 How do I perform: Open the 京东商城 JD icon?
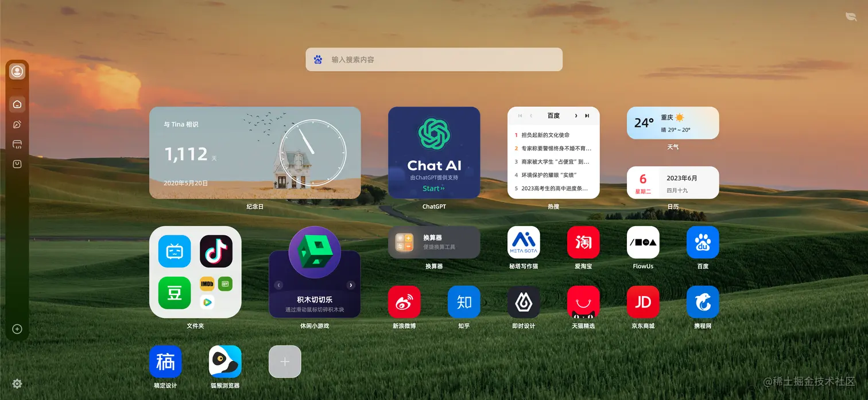click(x=643, y=302)
